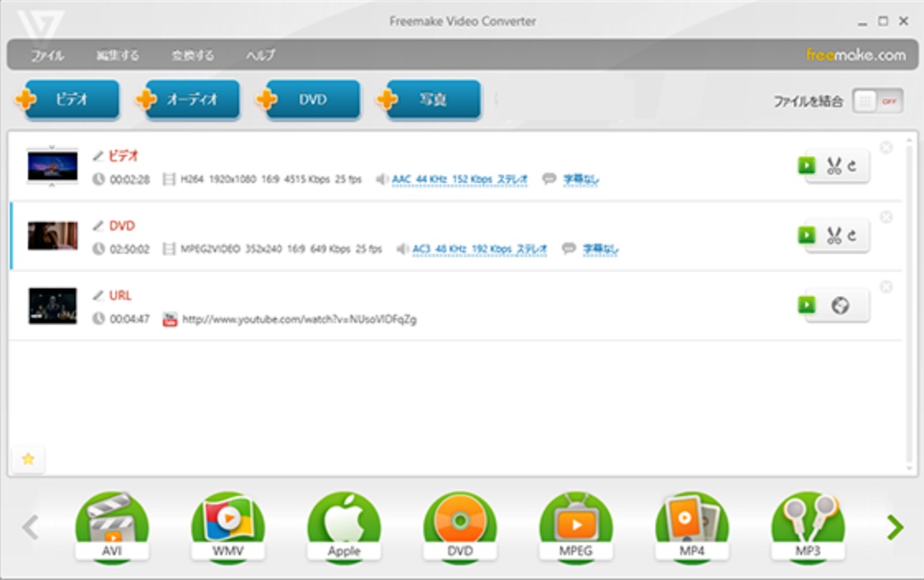Image resolution: width=924 pixels, height=580 pixels.
Task: Click the subtitle bubble icon in DVD row
Action: click(x=569, y=248)
